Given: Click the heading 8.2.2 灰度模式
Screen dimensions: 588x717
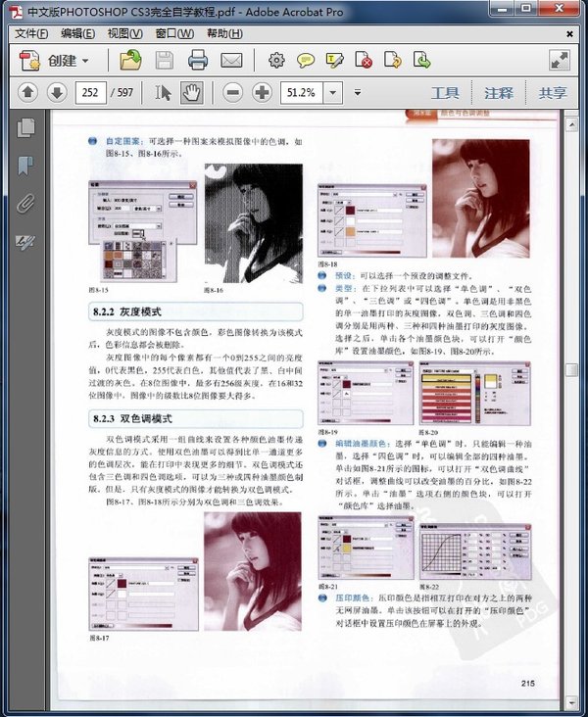Looking at the screenshot, I should pyautogui.click(x=126, y=311).
